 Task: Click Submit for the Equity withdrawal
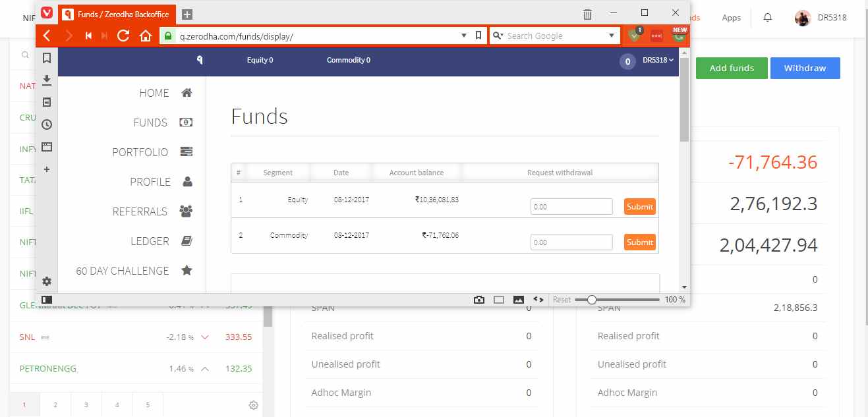tap(639, 207)
